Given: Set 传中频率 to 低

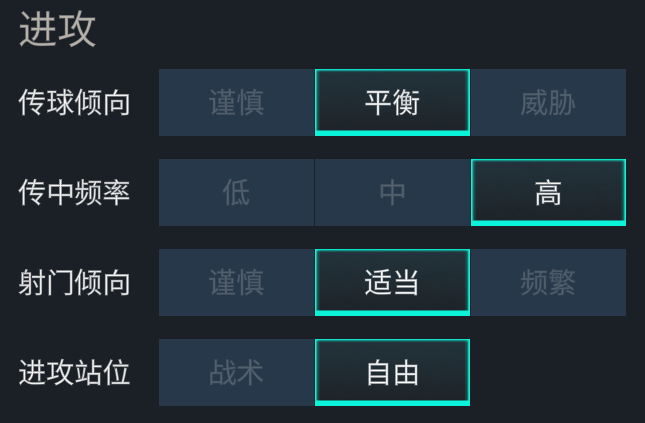Looking at the screenshot, I should tap(237, 193).
